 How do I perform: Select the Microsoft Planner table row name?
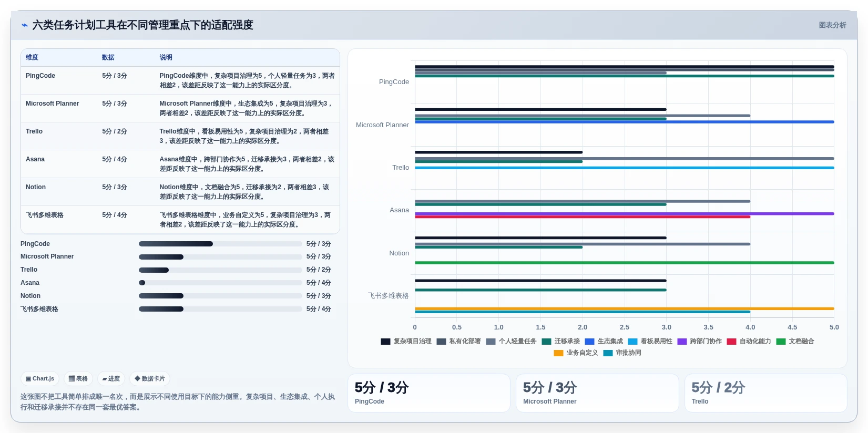(x=53, y=104)
